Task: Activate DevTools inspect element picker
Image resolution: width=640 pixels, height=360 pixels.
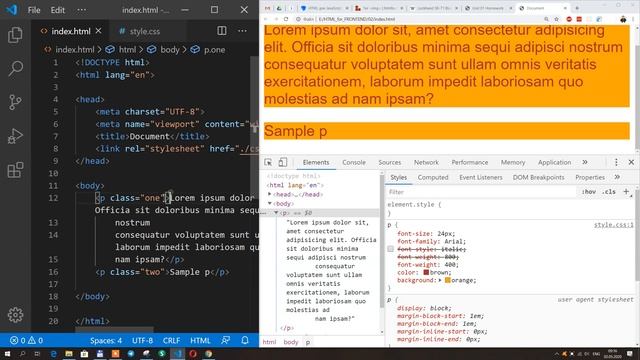Action: pyautogui.click(x=268, y=162)
